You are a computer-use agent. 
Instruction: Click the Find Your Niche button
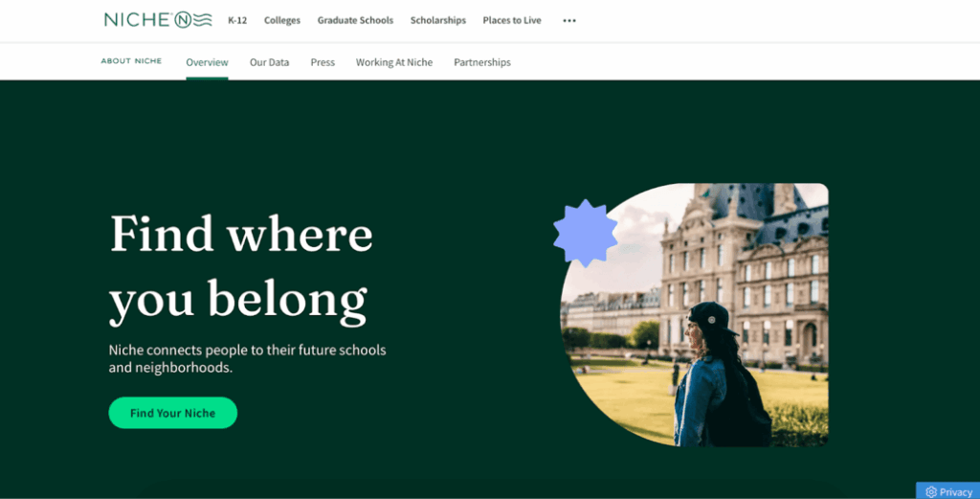click(173, 413)
